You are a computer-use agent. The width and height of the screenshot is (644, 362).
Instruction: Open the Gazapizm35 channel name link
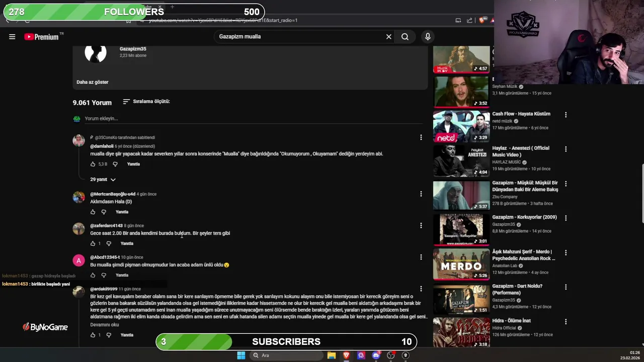coord(133,49)
